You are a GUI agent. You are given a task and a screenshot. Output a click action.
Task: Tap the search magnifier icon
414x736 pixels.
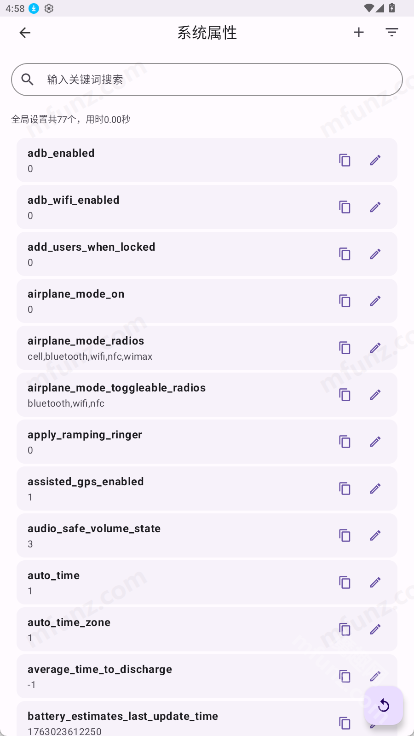[28, 79]
